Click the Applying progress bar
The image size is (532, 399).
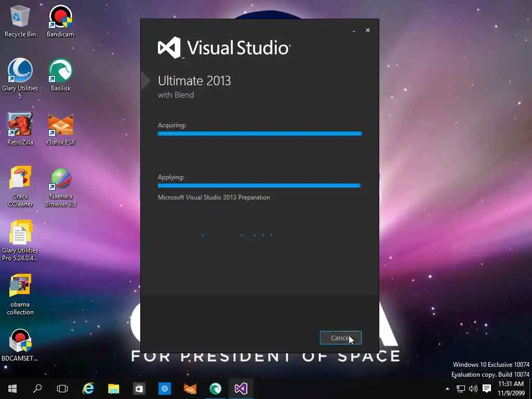tap(260, 185)
